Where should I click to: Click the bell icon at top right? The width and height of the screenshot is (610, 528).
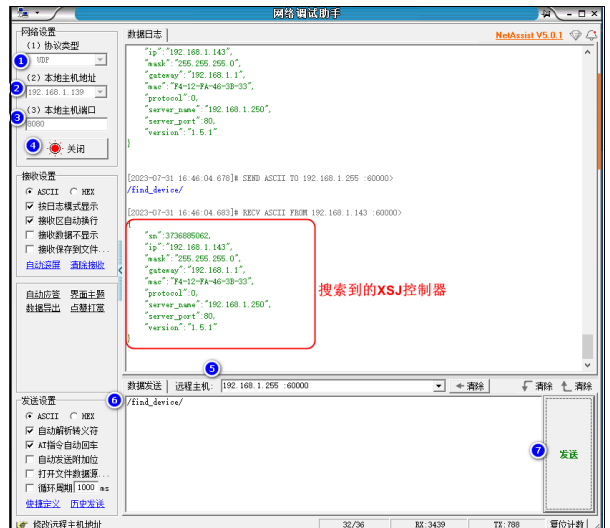pyautogui.click(x=591, y=35)
